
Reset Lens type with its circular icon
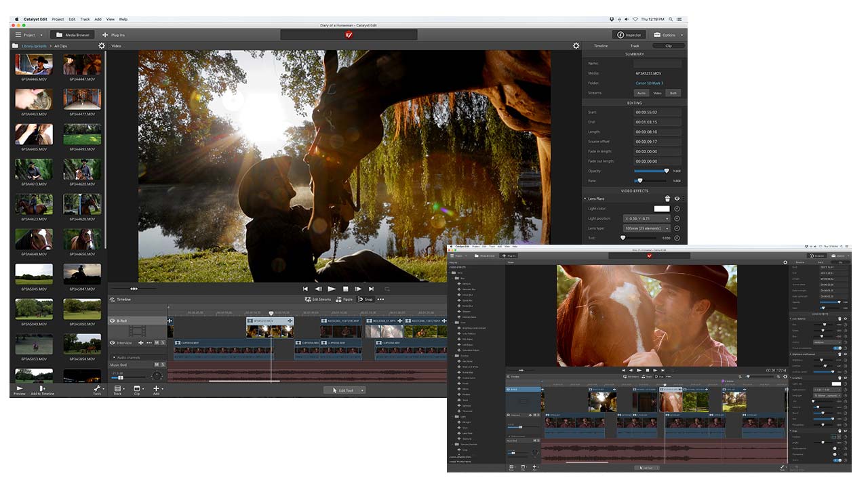(x=677, y=228)
